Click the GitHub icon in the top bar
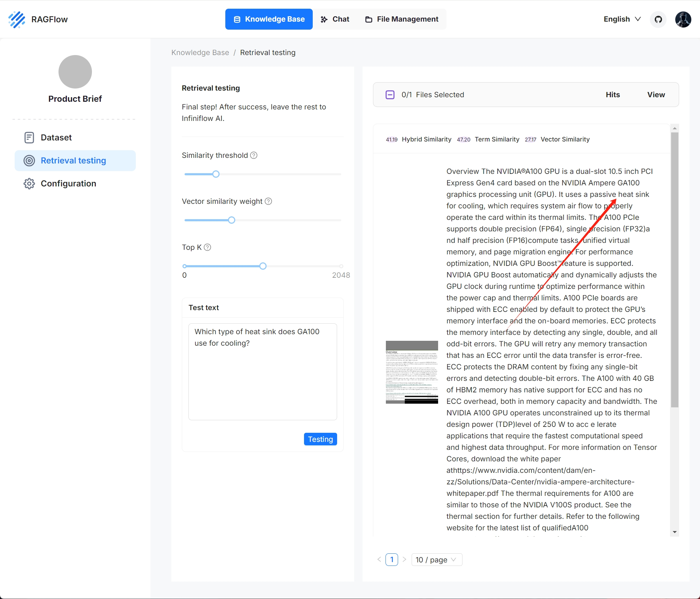The image size is (700, 599). [x=659, y=19]
